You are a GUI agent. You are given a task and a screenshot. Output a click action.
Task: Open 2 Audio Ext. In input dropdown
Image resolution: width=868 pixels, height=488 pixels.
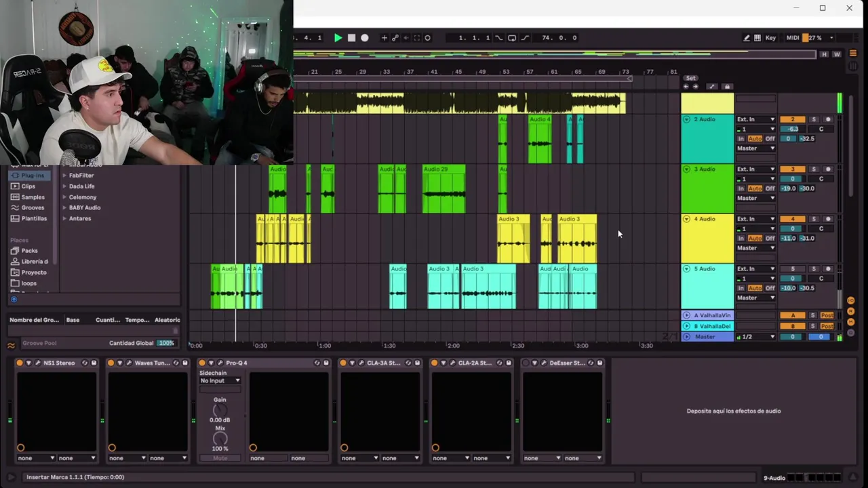pyautogui.click(x=756, y=119)
